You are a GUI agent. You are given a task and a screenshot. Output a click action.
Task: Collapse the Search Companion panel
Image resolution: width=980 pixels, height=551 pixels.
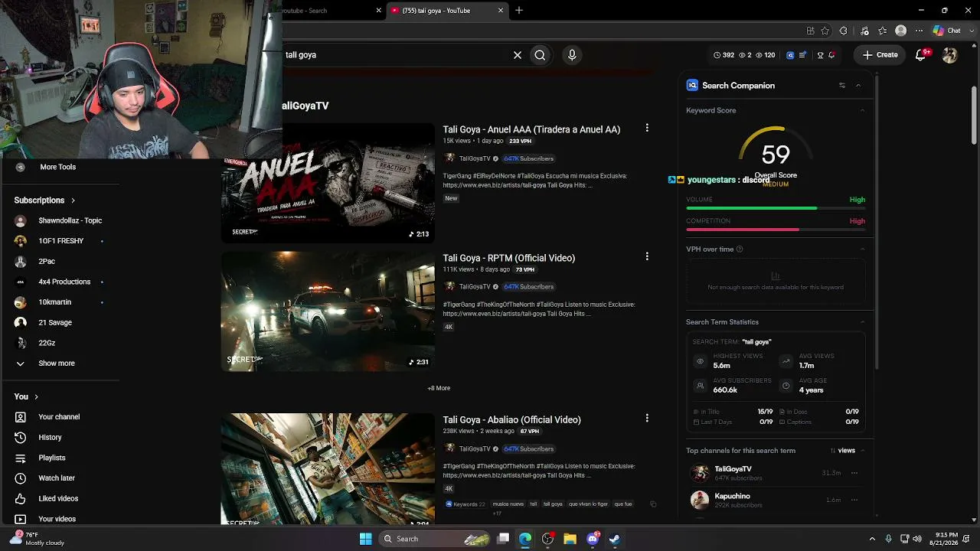point(858,86)
